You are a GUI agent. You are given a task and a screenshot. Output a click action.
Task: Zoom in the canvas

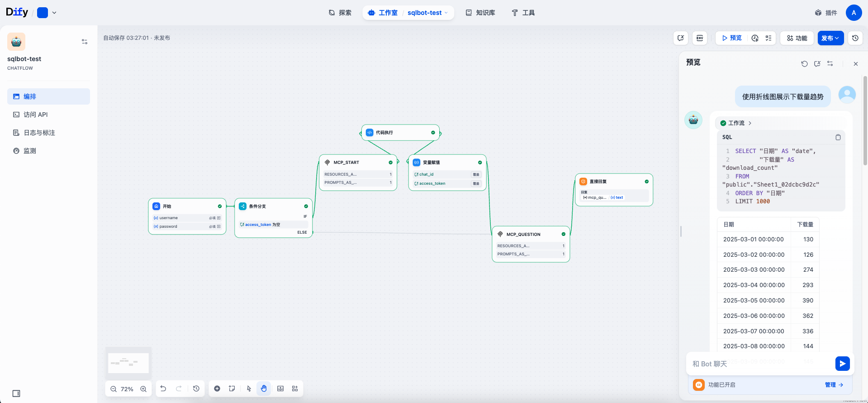point(143,389)
